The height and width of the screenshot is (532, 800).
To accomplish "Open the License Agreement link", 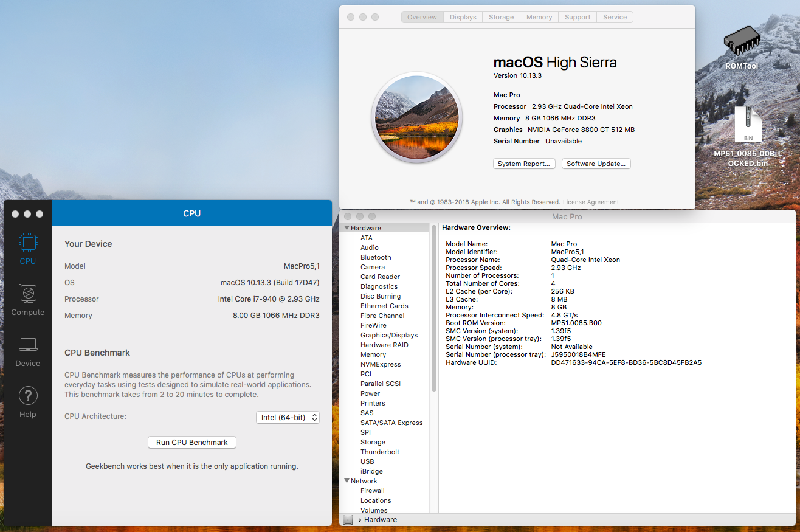I will click(x=591, y=202).
